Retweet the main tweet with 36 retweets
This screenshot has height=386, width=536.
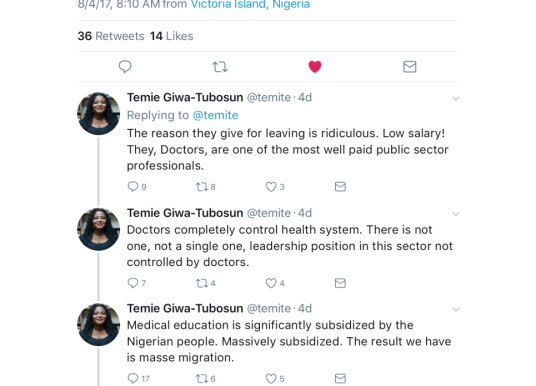tap(220, 67)
